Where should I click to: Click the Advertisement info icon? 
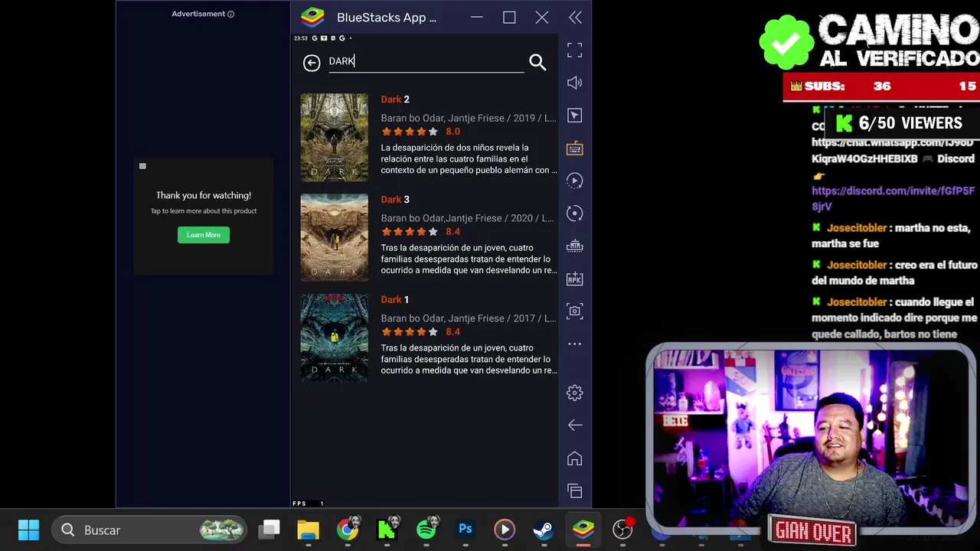(230, 14)
